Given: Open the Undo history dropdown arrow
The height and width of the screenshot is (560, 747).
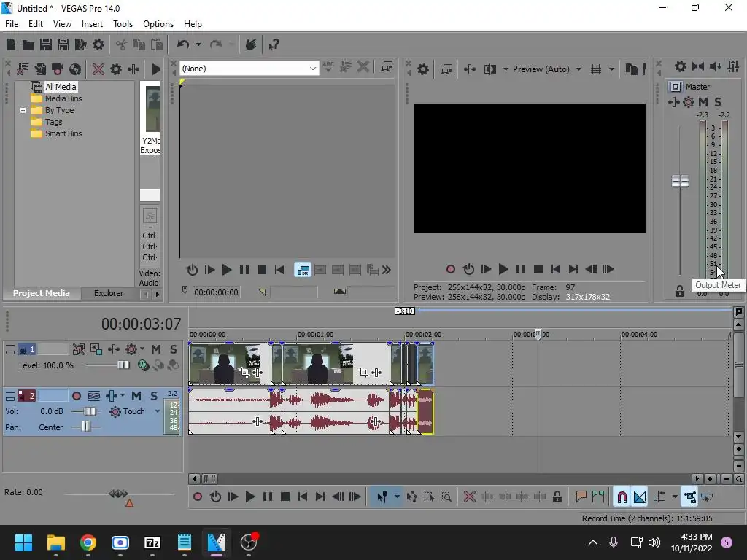Looking at the screenshot, I should click(x=198, y=44).
